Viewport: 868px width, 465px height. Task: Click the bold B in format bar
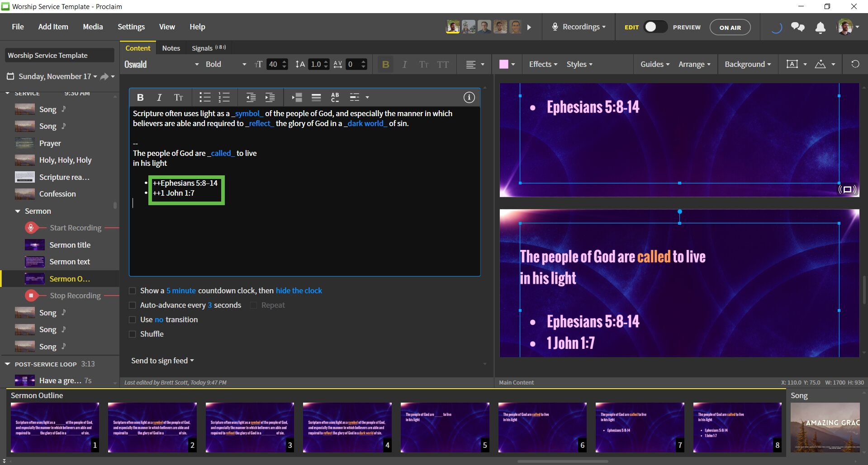[386, 65]
